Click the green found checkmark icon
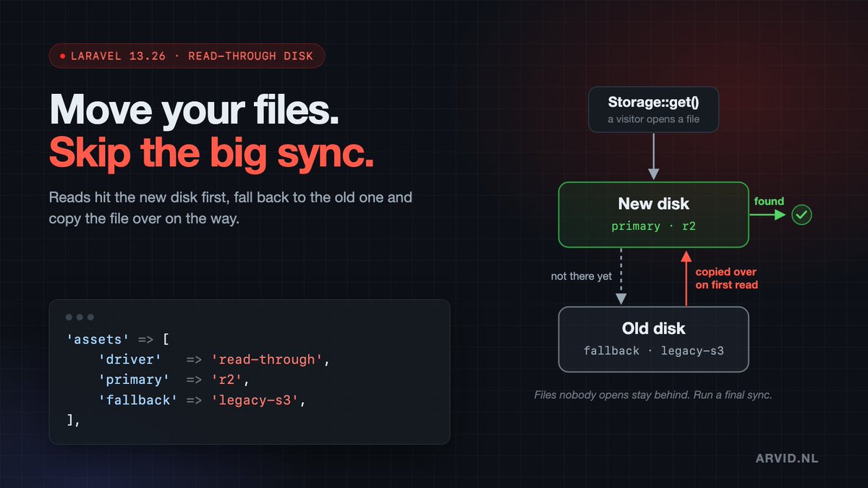Image resolution: width=868 pixels, height=488 pixels. click(801, 215)
